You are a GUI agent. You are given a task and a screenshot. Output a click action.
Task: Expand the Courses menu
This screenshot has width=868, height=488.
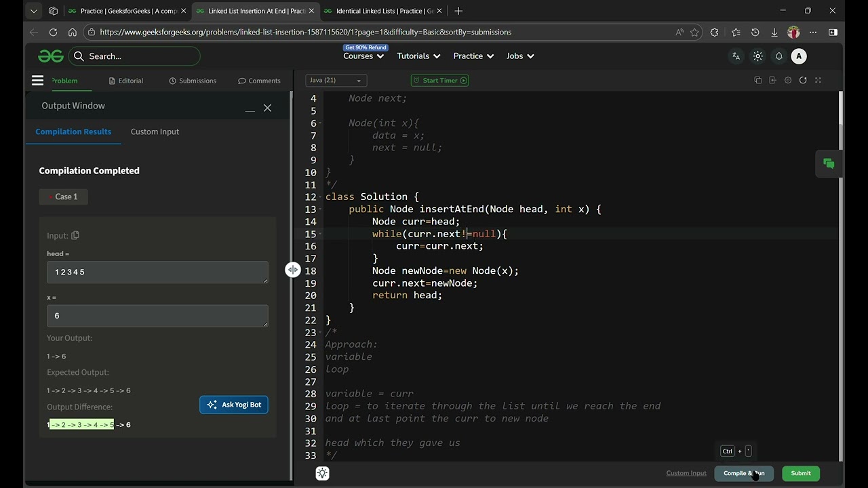(x=363, y=56)
